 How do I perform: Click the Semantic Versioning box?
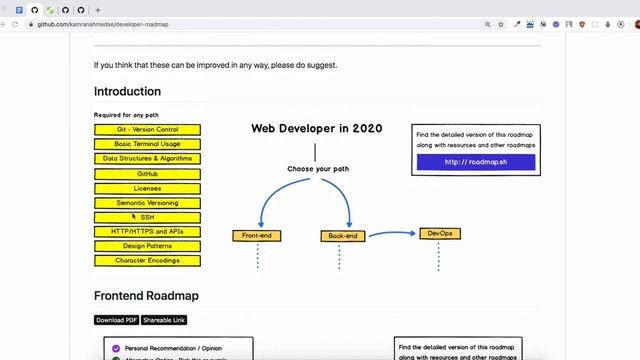tap(147, 203)
